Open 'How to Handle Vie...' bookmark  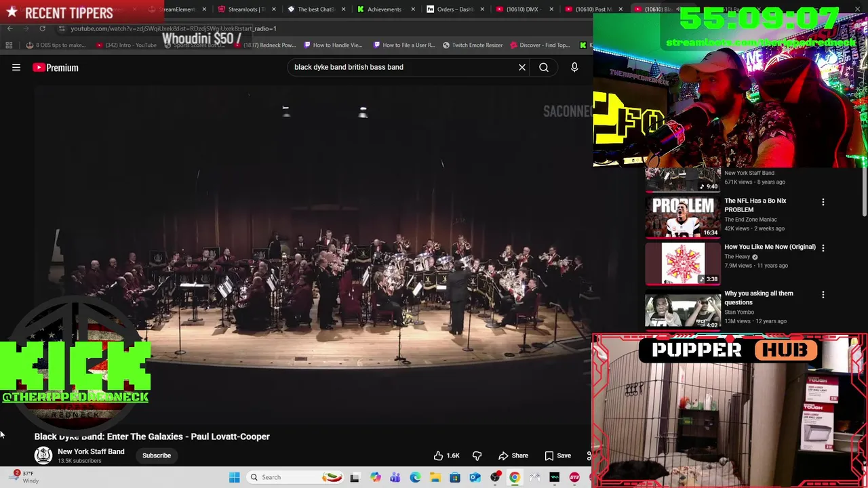coord(333,45)
